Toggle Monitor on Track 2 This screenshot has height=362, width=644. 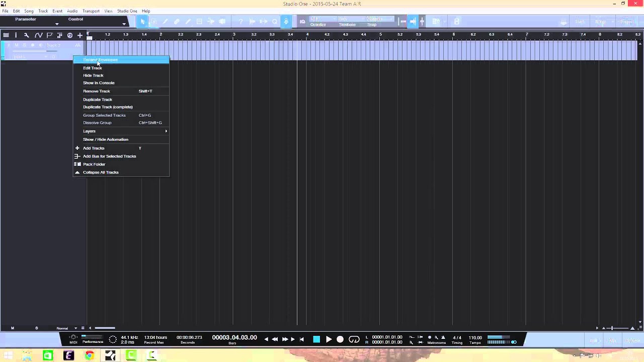point(41,45)
